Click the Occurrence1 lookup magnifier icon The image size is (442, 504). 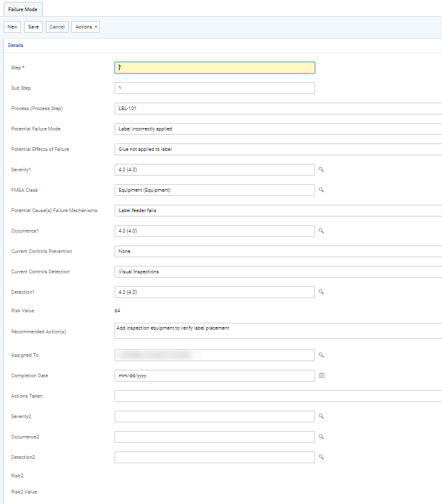tap(321, 231)
